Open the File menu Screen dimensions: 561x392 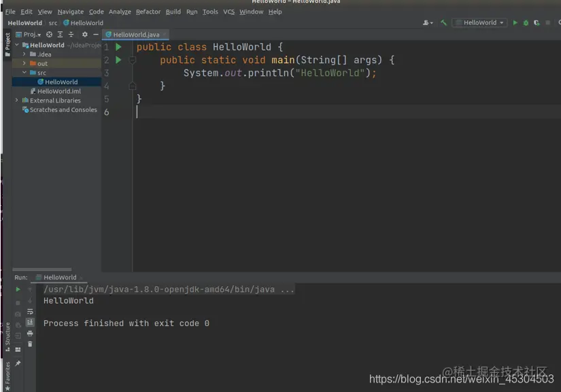pyautogui.click(x=10, y=12)
